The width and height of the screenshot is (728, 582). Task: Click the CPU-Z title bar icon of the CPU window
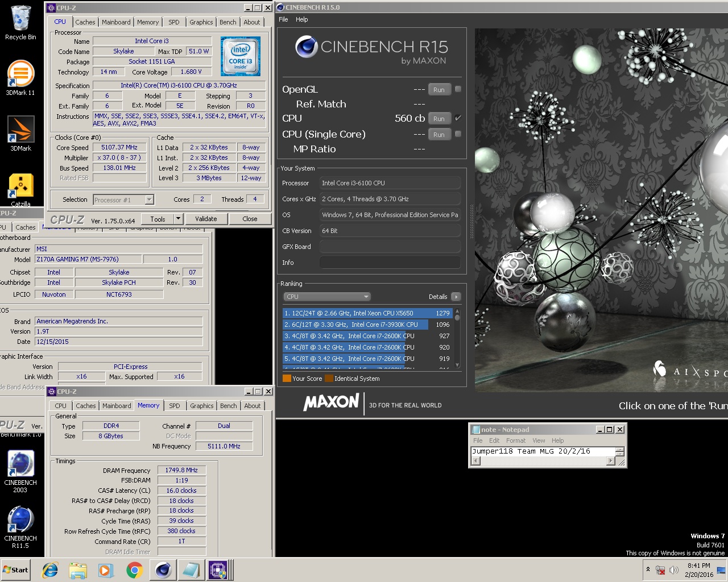[x=51, y=8]
